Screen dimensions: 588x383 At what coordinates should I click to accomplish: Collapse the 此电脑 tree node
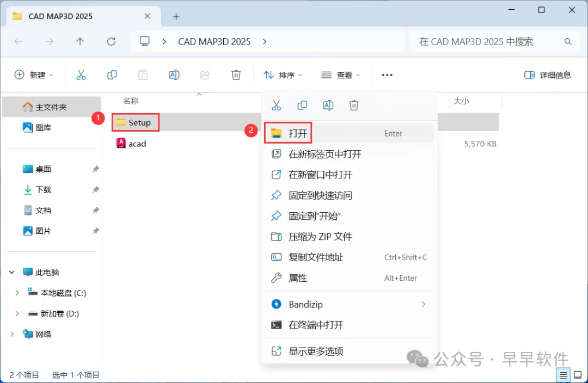coord(12,272)
